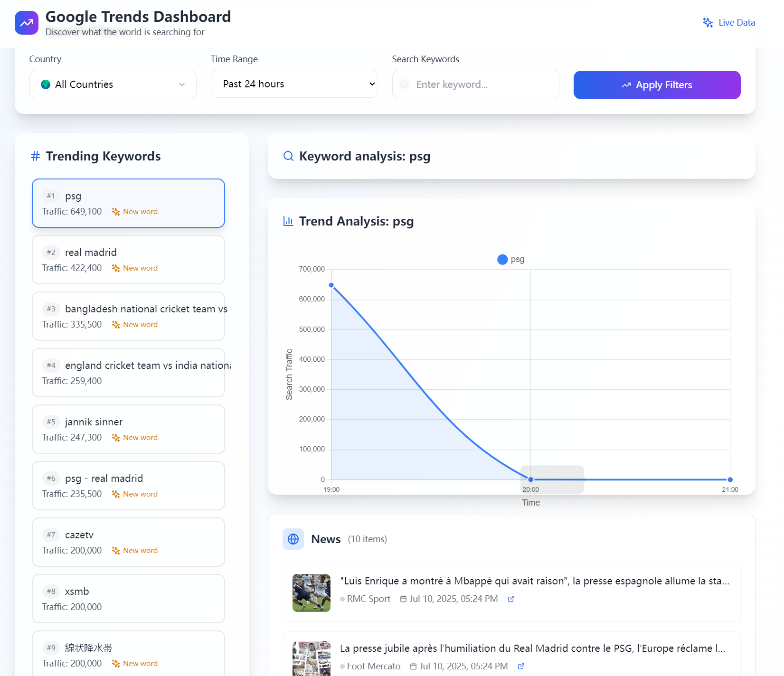Click New word sparkle icon on jannik sinner card

pyautogui.click(x=116, y=438)
